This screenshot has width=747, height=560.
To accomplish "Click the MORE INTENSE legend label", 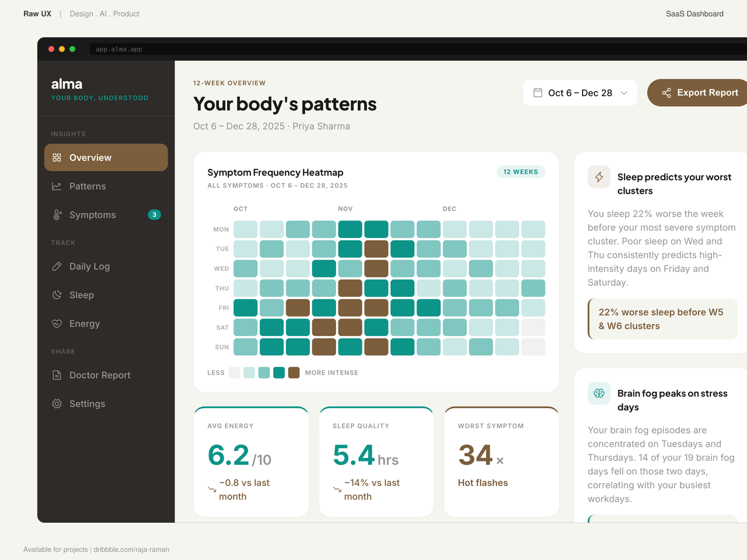I will (331, 373).
